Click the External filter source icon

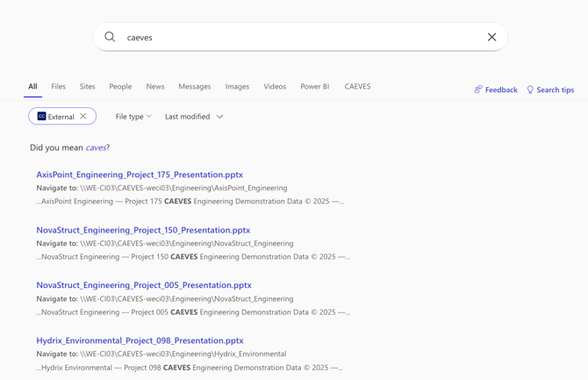pyautogui.click(x=41, y=116)
